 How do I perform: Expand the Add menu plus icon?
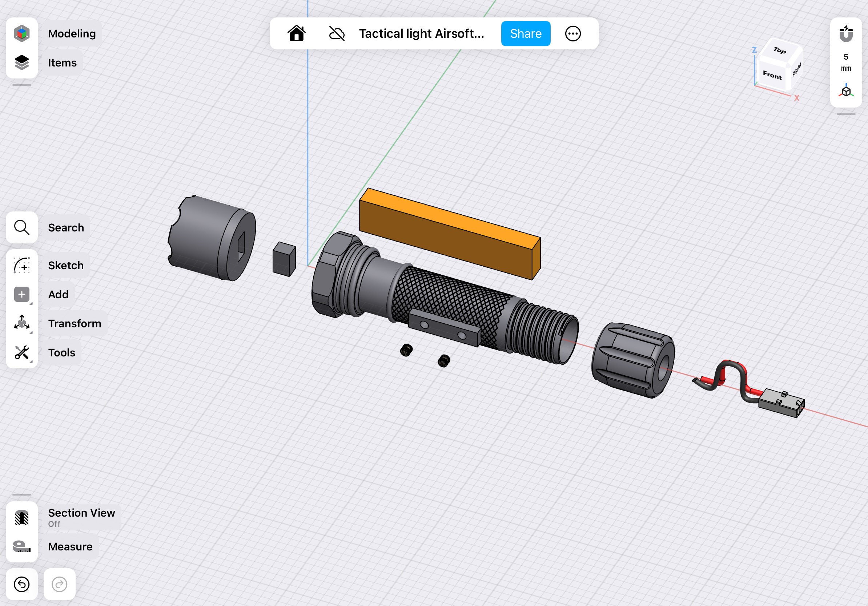pyautogui.click(x=21, y=295)
